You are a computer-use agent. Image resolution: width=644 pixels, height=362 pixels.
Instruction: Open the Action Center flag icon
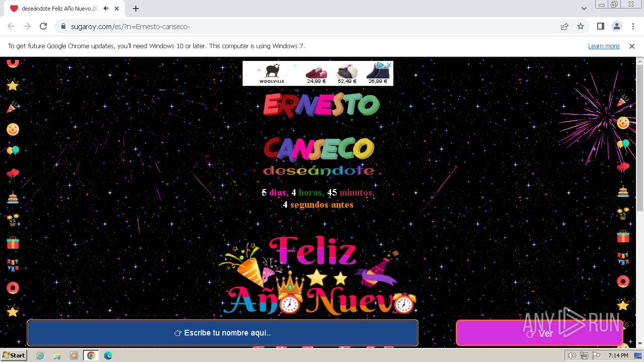(596, 355)
